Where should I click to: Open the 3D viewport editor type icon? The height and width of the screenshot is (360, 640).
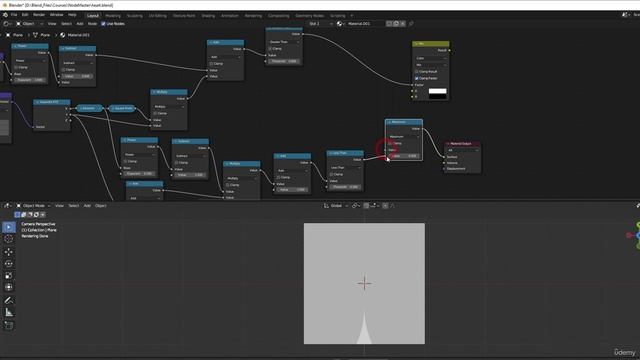7,206
